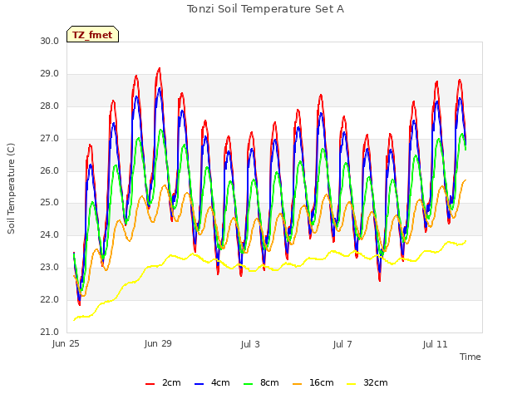Click the Jul 3 x-axis tick label

[x=250, y=344]
